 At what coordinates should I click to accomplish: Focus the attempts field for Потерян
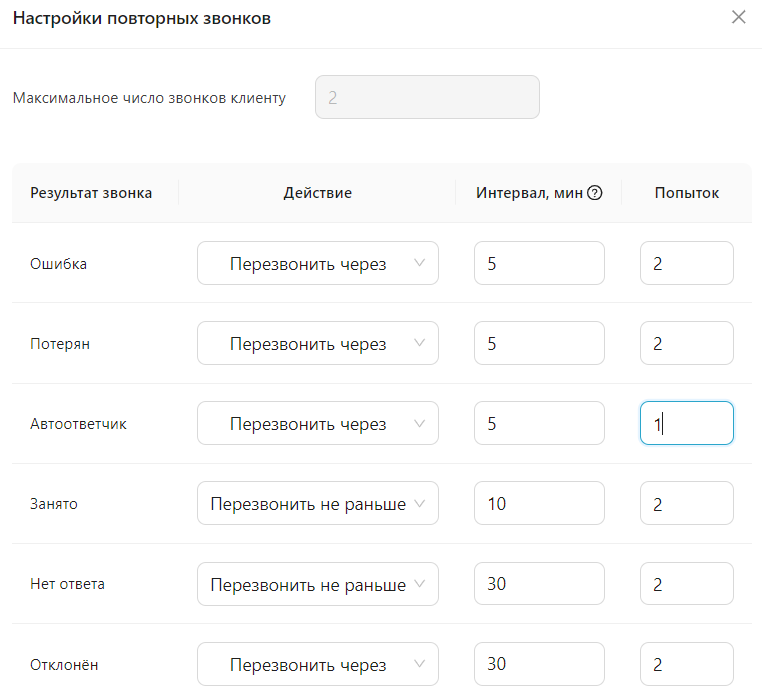[687, 343]
